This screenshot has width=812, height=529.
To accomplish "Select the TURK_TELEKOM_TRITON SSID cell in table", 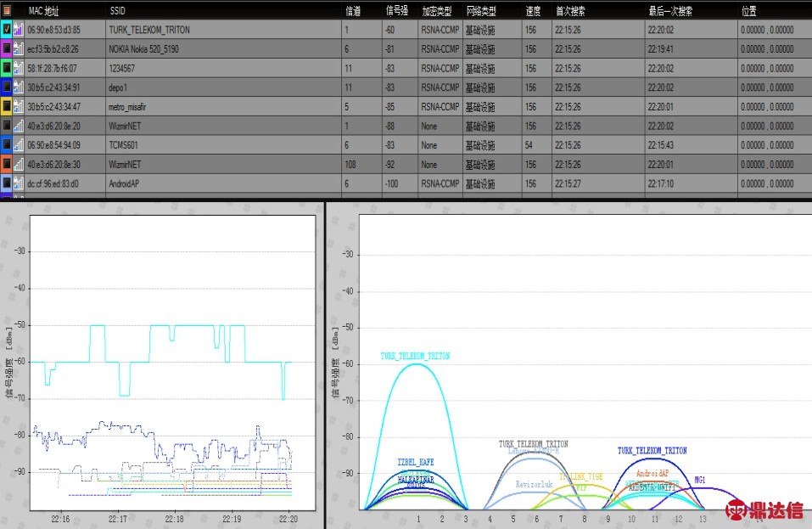I will pyautogui.click(x=149, y=30).
